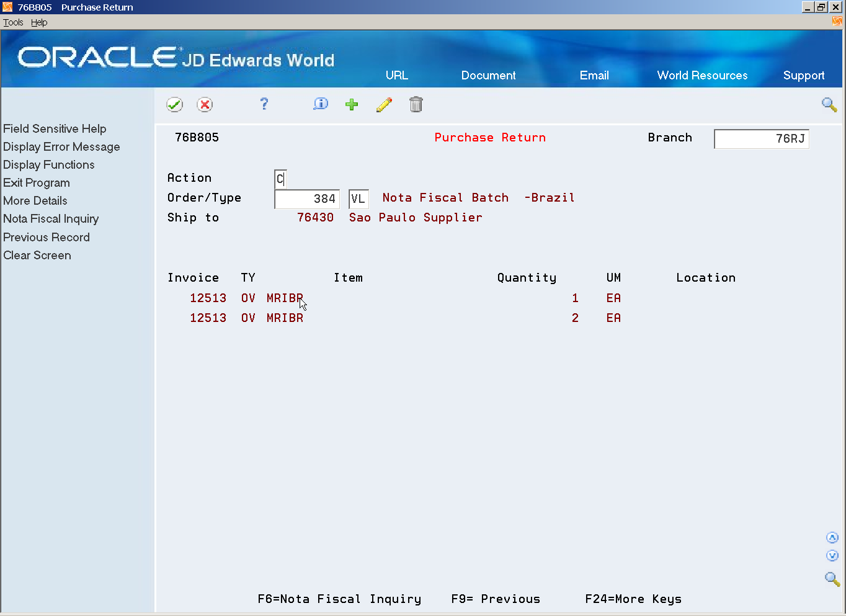Open More Details
846x616 pixels.
point(35,201)
